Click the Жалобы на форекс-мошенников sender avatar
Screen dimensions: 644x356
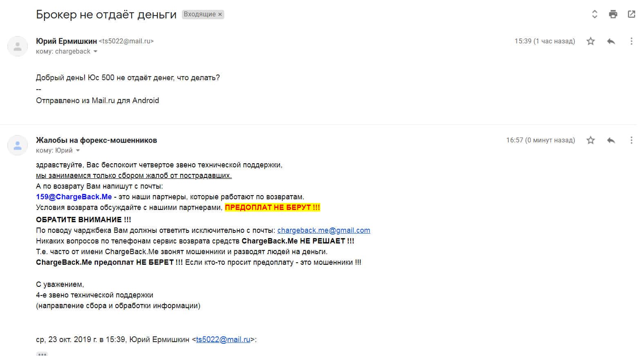pyautogui.click(x=18, y=145)
